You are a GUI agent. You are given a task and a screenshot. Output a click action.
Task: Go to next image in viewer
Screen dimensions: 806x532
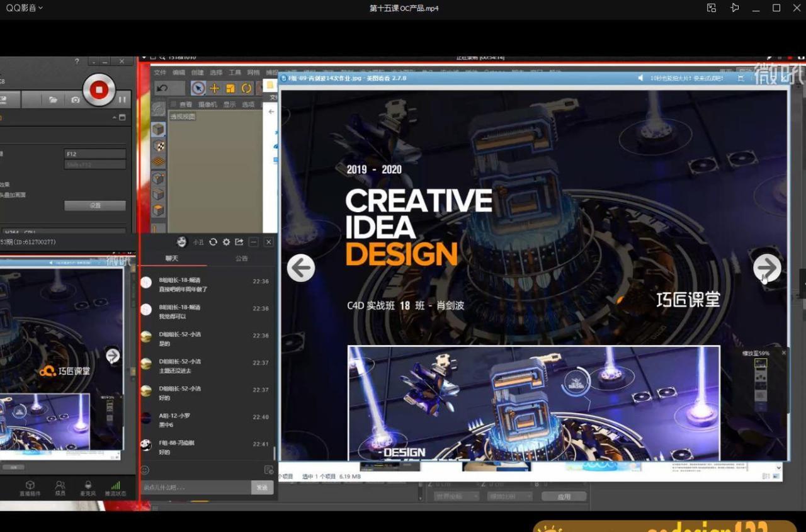tap(767, 268)
